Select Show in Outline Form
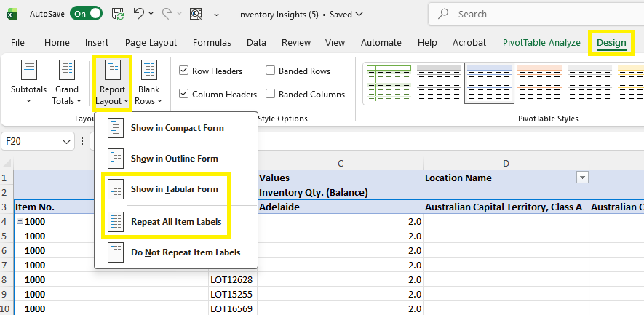The image size is (644, 315). click(x=174, y=159)
